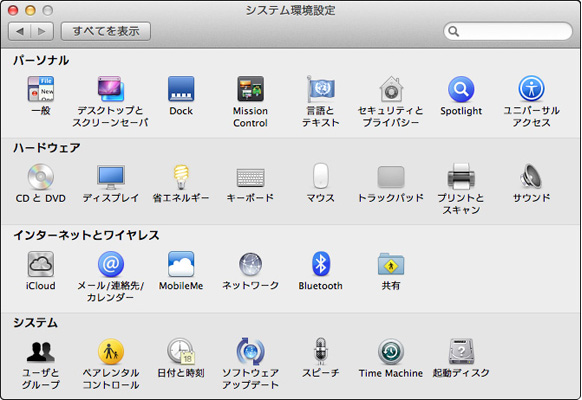The width and height of the screenshot is (582, 400).
Task: Open マウス preferences icon
Action: coord(321,176)
